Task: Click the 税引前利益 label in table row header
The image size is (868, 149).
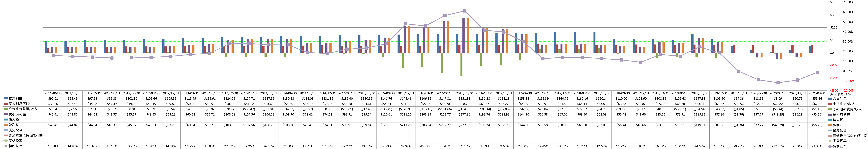Action: pyautogui.click(x=17, y=114)
